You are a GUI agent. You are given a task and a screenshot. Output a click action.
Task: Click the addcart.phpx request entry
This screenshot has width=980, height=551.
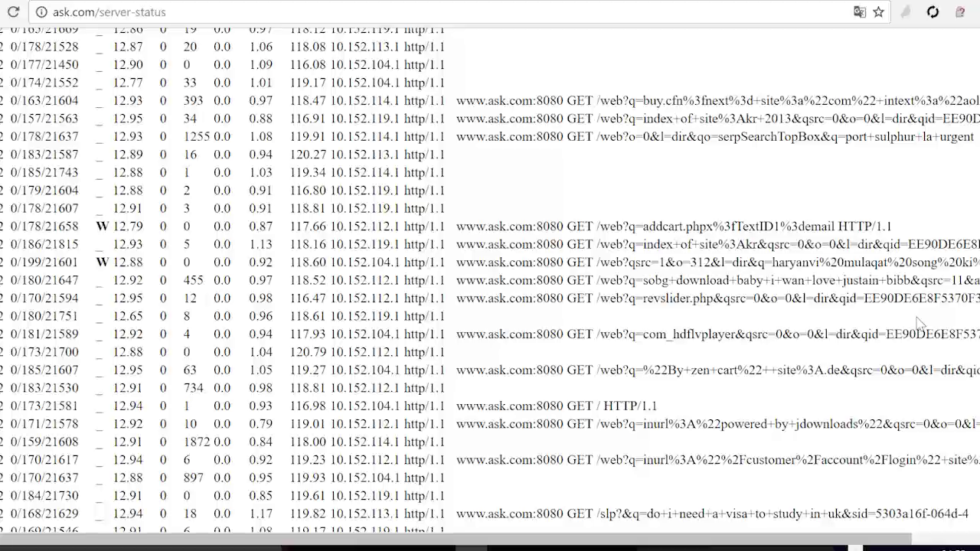pos(674,227)
